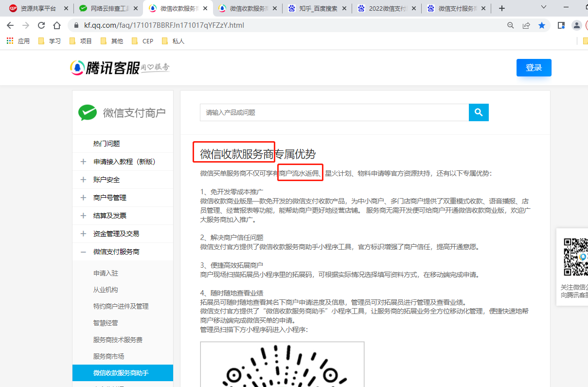Reload the current page
This screenshot has width=588, height=387.
click(x=41, y=25)
